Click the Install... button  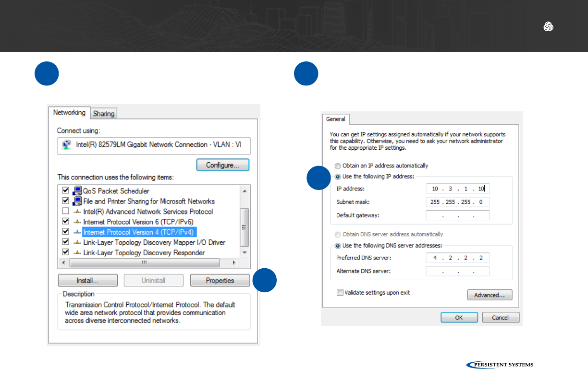pyautogui.click(x=87, y=281)
